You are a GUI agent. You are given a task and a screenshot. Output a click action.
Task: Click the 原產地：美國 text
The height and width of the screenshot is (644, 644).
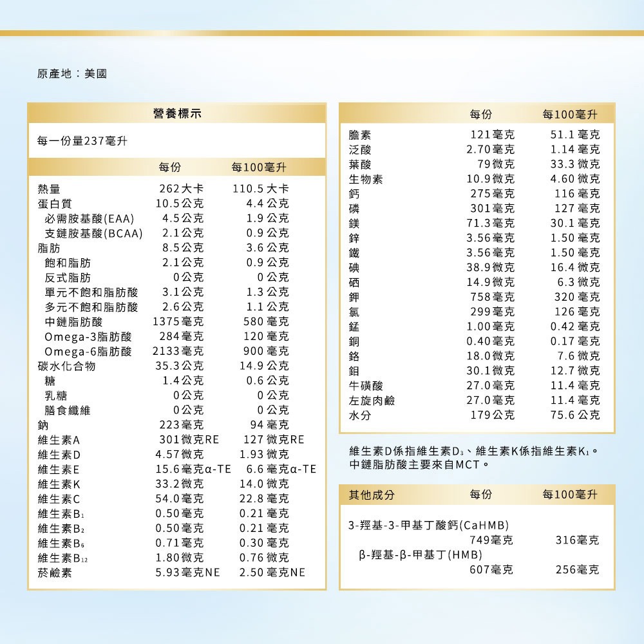pos(70,73)
